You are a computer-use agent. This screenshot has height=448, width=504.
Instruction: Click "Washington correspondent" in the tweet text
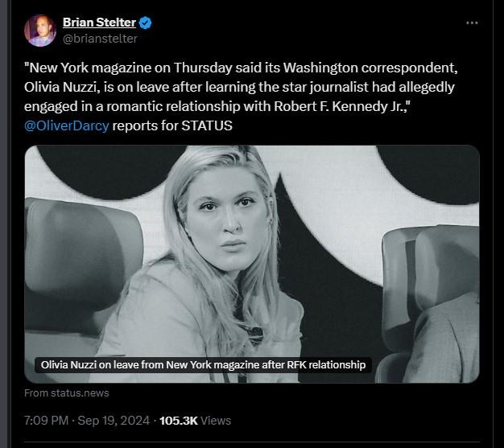366,69
